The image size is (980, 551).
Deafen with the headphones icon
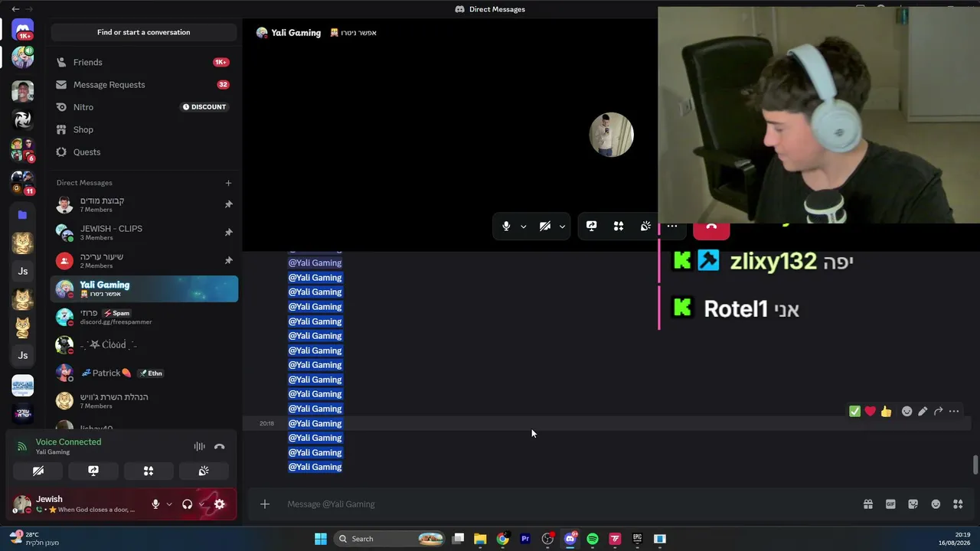[188, 504]
